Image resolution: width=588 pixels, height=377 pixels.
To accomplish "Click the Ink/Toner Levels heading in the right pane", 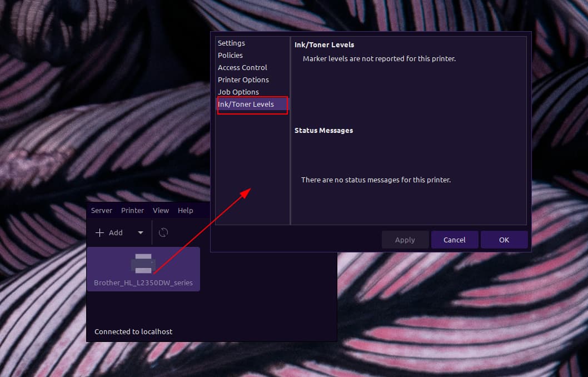I will coord(324,44).
